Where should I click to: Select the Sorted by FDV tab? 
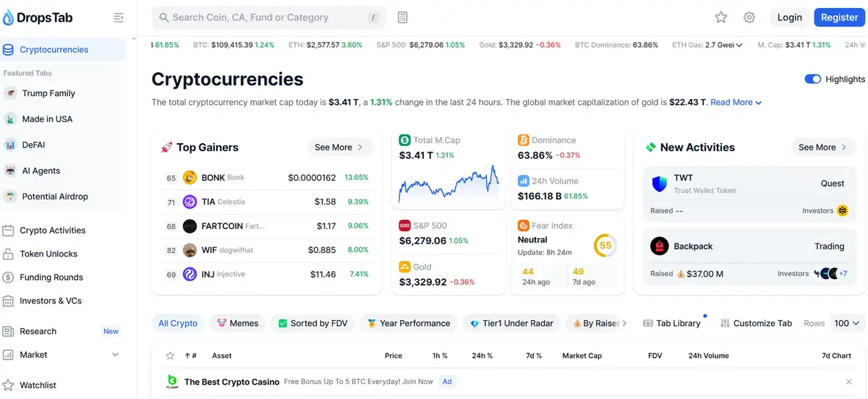(x=312, y=323)
